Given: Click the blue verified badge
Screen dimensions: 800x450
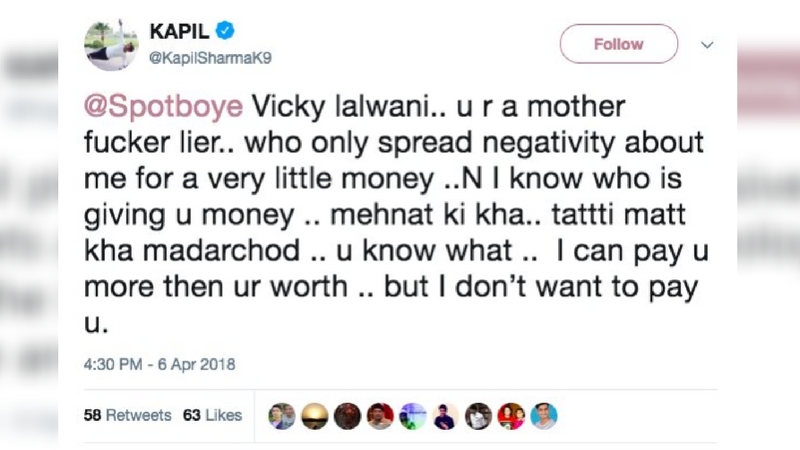Looking at the screenshot, I should (226, 33).
